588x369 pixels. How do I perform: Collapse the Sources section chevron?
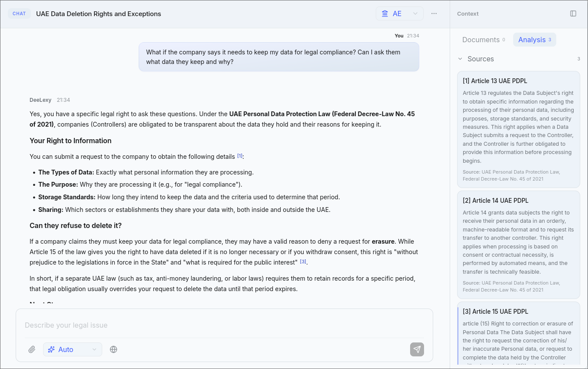coord(460,59)
